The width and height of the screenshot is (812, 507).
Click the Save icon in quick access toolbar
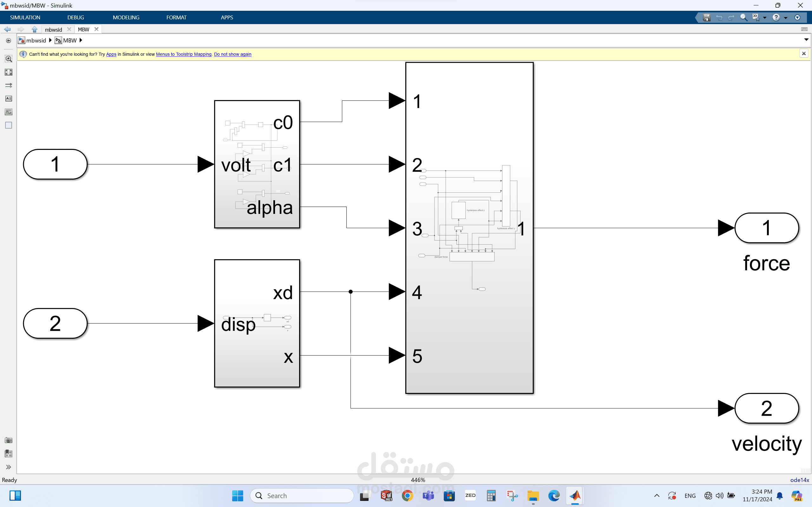click(x=707, y=17)
